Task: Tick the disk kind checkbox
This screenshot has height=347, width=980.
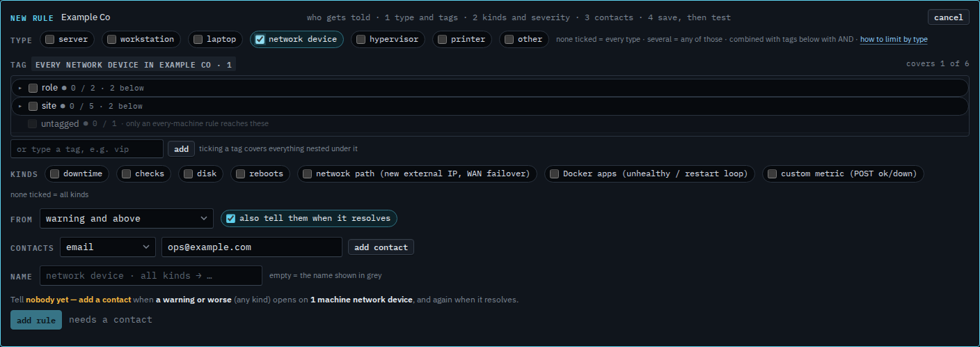Action: pyautogui.click(x=188, y=174)
